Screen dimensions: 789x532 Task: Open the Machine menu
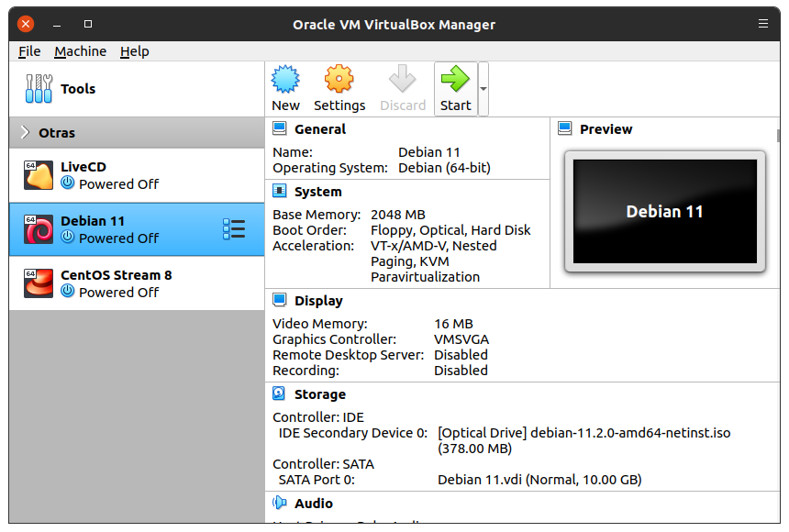coord(80,51)
